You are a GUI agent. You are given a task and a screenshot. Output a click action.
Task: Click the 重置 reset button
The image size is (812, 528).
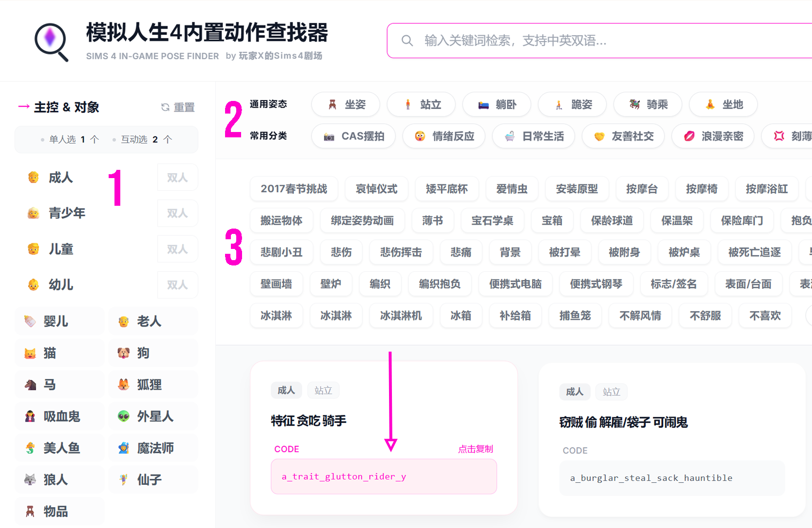coord(178,107)
